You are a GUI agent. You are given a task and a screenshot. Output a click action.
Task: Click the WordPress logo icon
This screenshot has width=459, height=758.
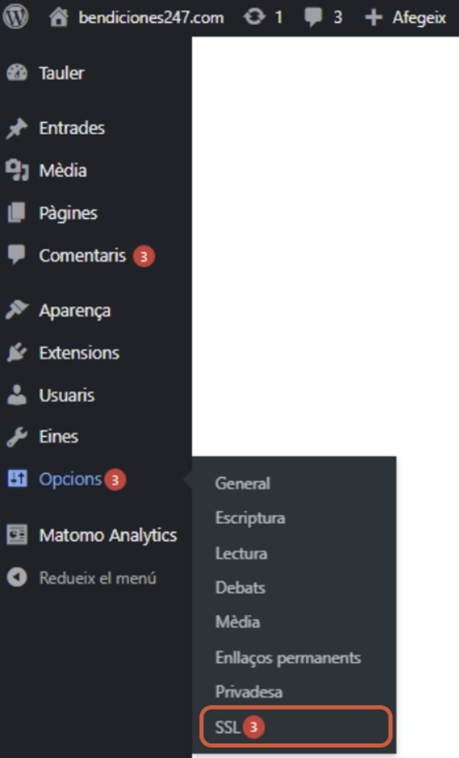[16, 17]
